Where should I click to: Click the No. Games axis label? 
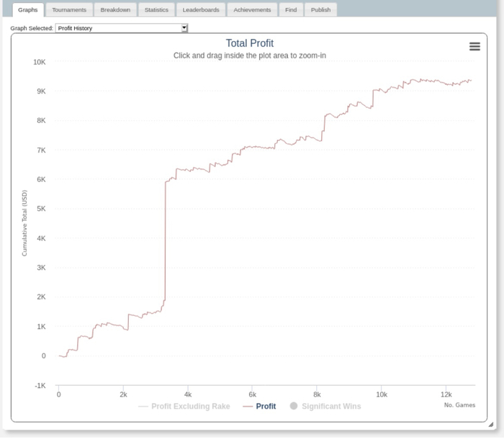point(459,405)
